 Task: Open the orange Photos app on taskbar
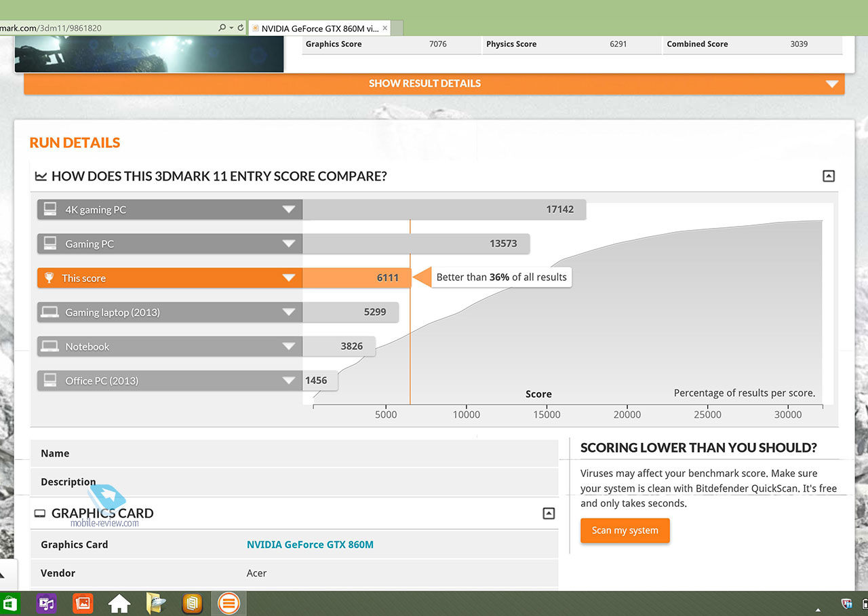83,602
